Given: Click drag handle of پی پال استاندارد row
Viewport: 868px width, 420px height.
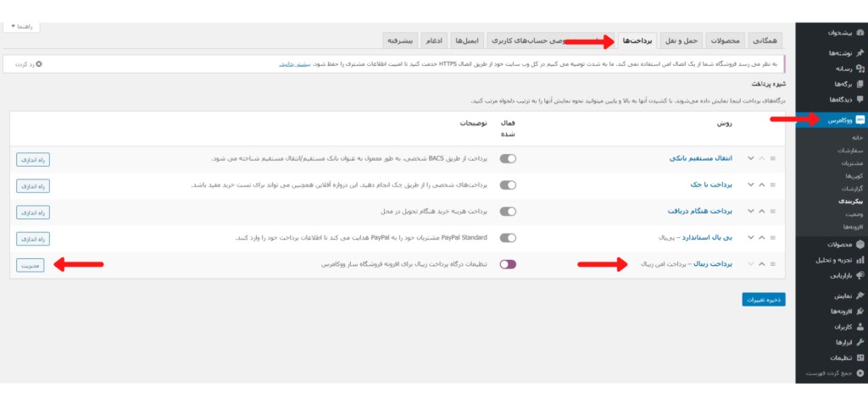Looking at the screenshot, I should tap(773, 238).
